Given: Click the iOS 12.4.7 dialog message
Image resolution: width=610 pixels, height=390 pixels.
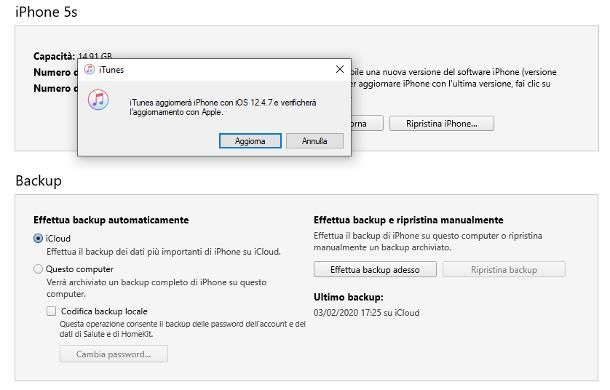Looking at the screenshot, I should tap(223, 107).
